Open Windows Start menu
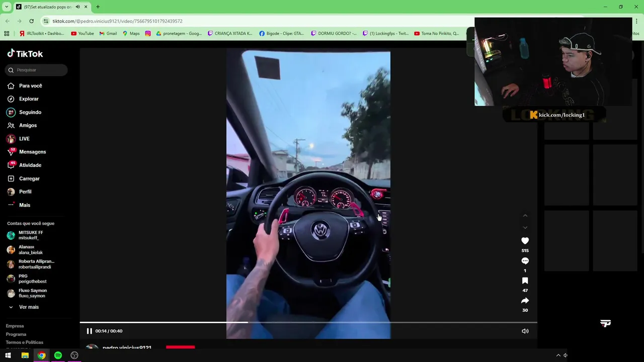 [x=8, y=355]
